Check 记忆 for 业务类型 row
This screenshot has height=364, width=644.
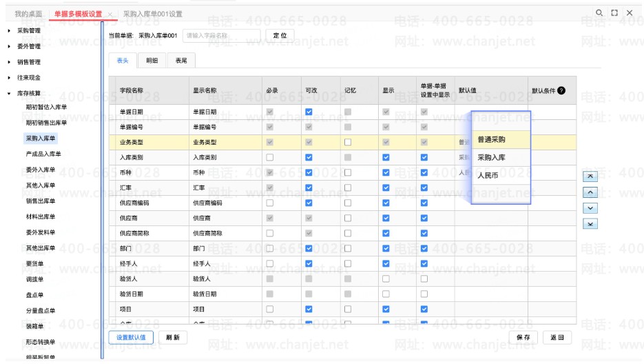click(x=348, y=142)
